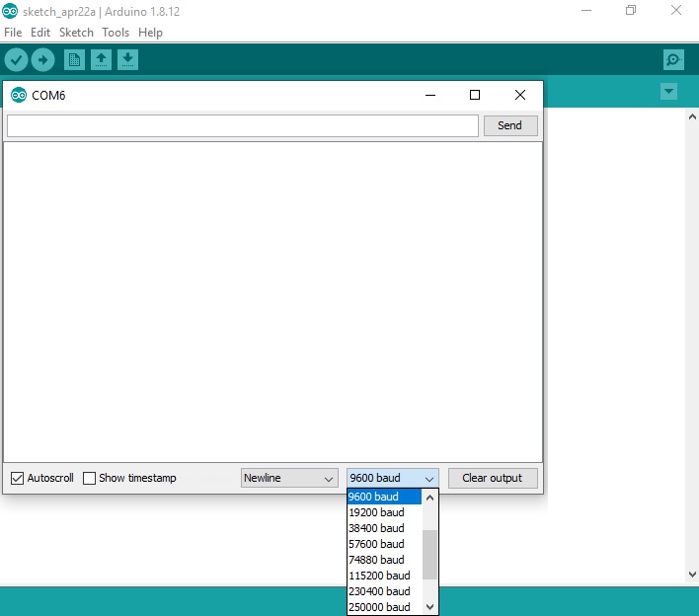This screenshot has width=699, height=616.
Task: Minimize the Arduino main window
Action: click(x=586, y=10)
